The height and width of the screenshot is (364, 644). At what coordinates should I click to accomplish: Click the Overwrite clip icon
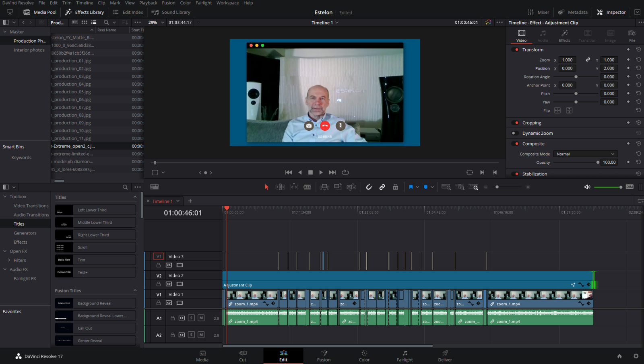click(338, 187)
